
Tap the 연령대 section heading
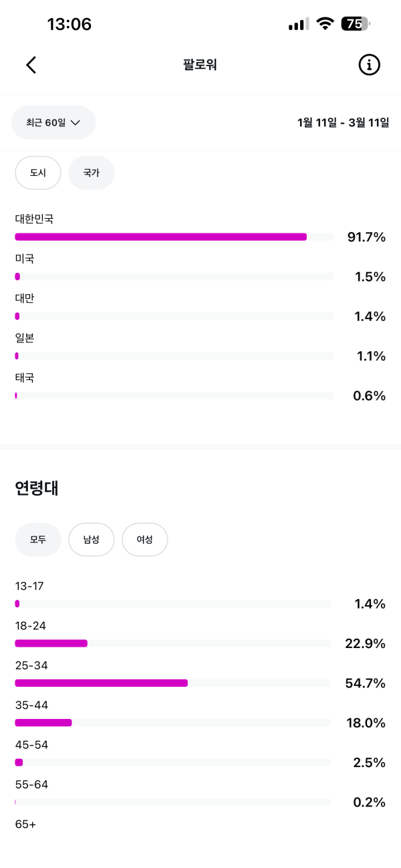pos(37,488)
